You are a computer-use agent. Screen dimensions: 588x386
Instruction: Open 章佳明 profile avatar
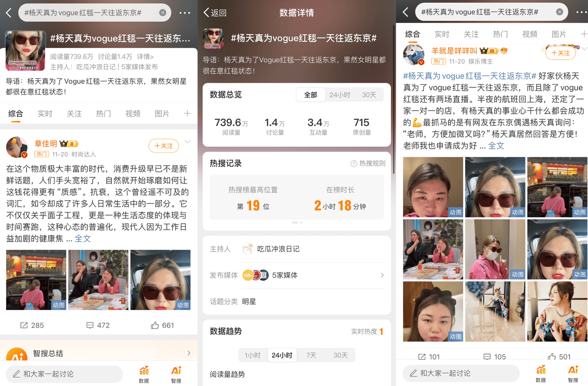[17, 148]
